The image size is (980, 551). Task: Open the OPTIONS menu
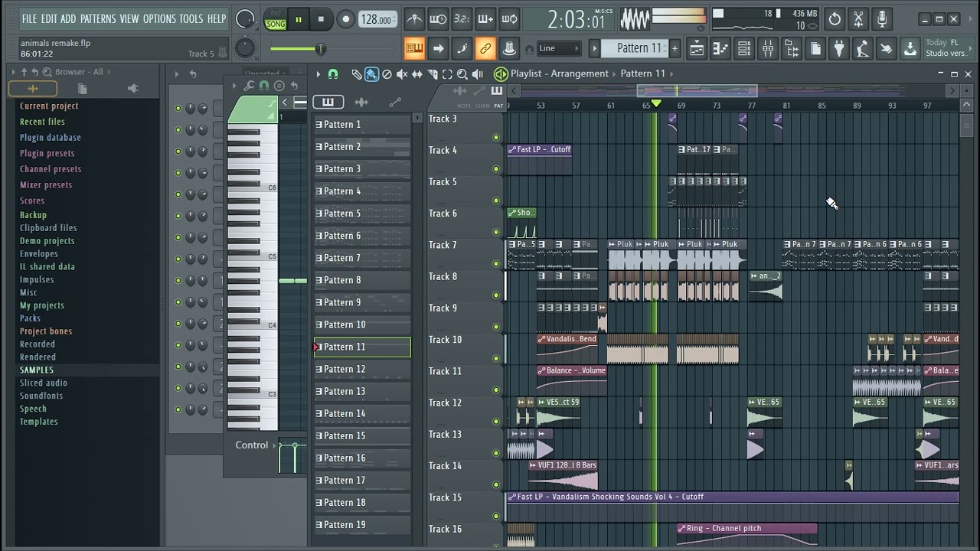point(159,18)
